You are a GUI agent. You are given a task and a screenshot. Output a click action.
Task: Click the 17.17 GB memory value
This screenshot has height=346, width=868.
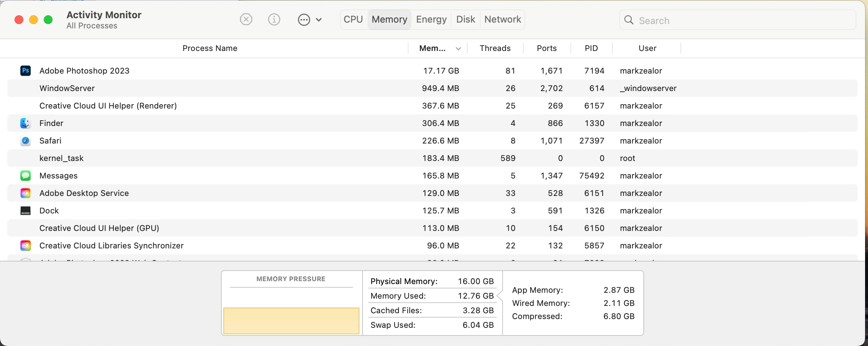[441, 71]
